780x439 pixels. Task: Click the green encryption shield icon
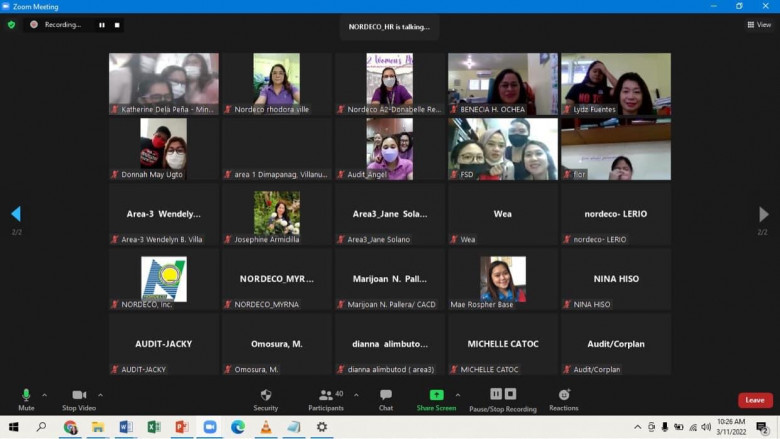[x=11, y=24]
